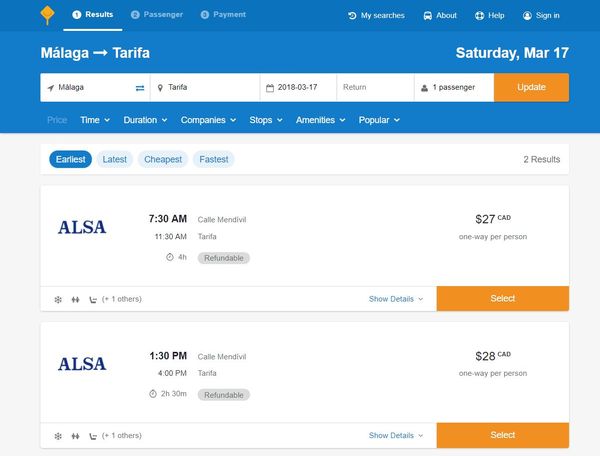This screenshot has height=456, width=600.
Task: Open the Payment step tab
Action: pos(223,15)
